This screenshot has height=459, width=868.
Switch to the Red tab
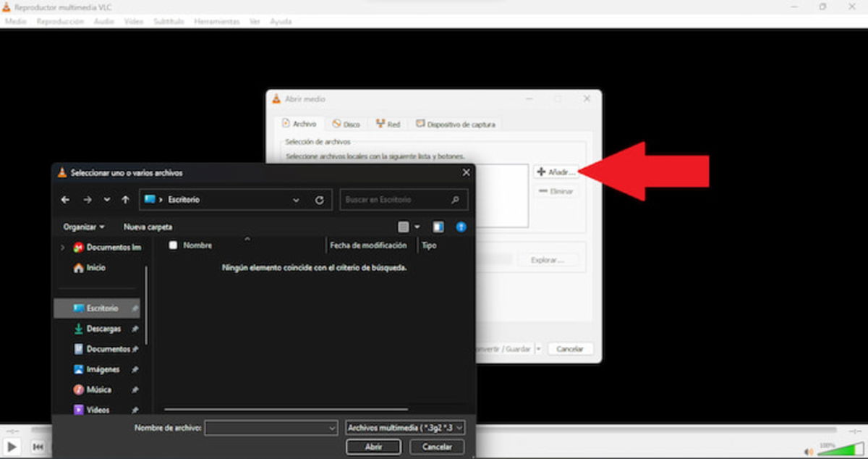click(388, 125)
